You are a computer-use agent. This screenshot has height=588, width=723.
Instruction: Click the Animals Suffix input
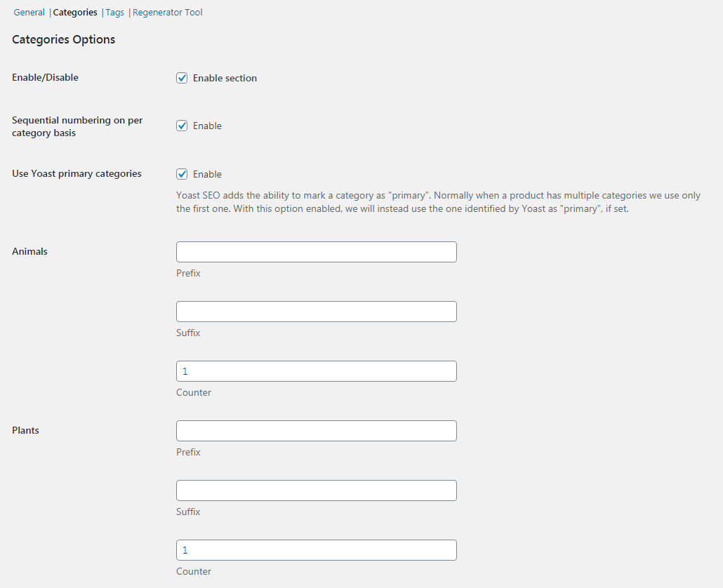317,312
